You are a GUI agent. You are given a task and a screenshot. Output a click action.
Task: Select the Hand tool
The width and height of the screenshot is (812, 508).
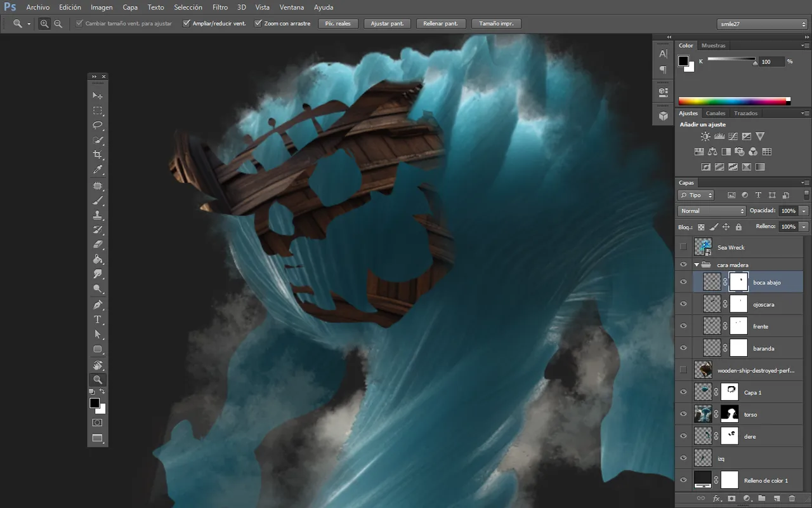[x=97, y=365]
